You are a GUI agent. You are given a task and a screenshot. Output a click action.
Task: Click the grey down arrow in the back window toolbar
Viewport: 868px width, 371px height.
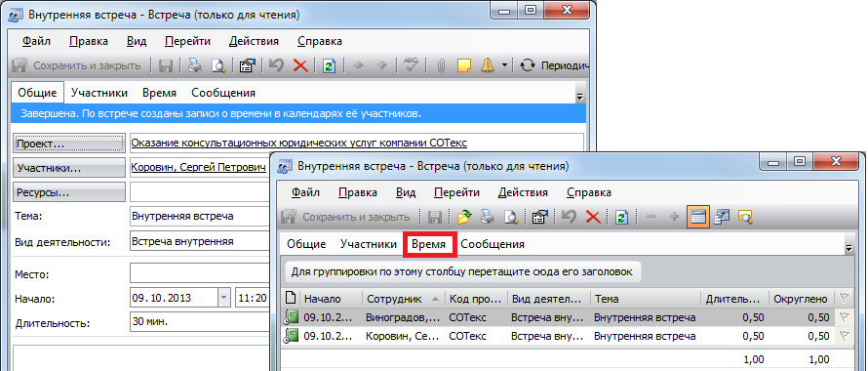click(x=382, y=65)
